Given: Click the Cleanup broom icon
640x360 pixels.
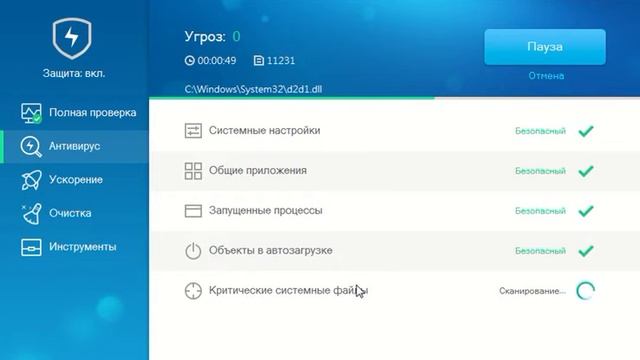Looking at the screenshot, I should (x=31, y=213).
